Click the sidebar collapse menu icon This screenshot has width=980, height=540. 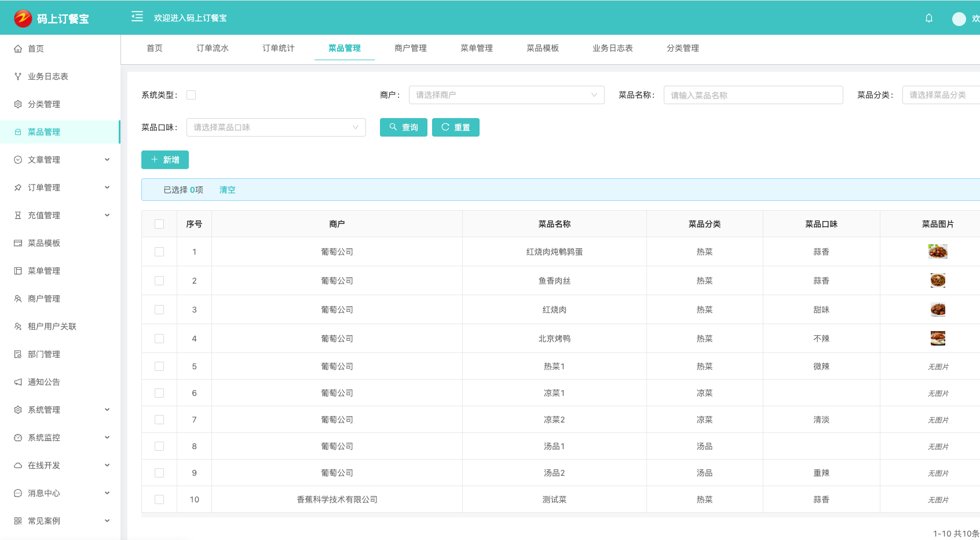137,17
